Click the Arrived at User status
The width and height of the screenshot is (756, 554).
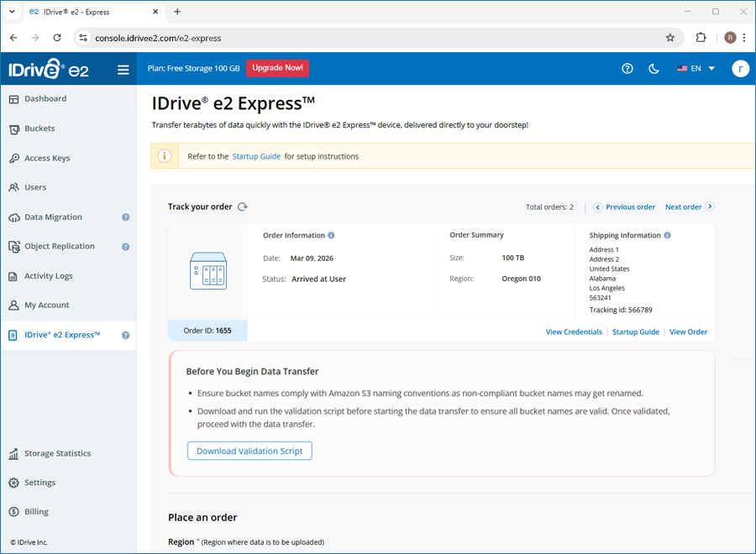click(318, 279)
